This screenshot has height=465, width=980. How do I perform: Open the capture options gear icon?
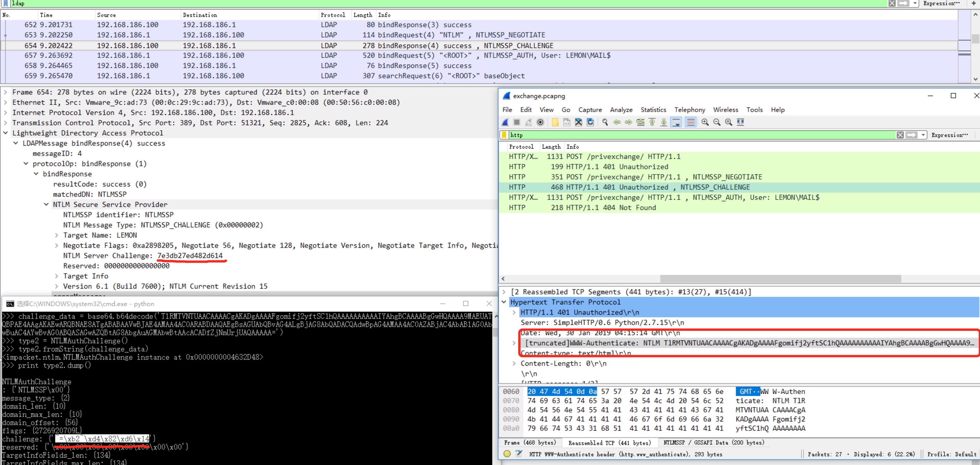point(540,122)
